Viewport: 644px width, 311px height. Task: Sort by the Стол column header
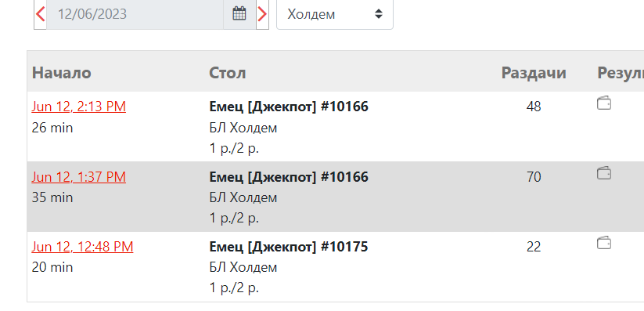tap(228, 73)
